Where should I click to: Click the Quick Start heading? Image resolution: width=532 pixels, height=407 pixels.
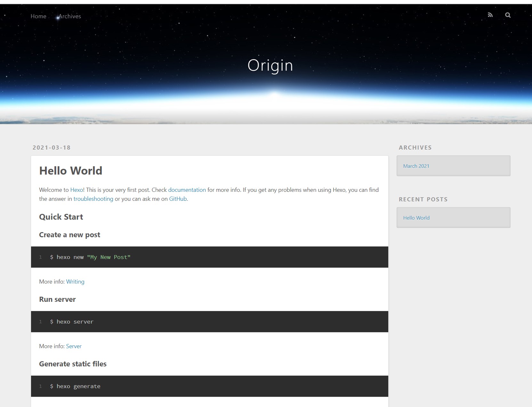click(61, 217)
